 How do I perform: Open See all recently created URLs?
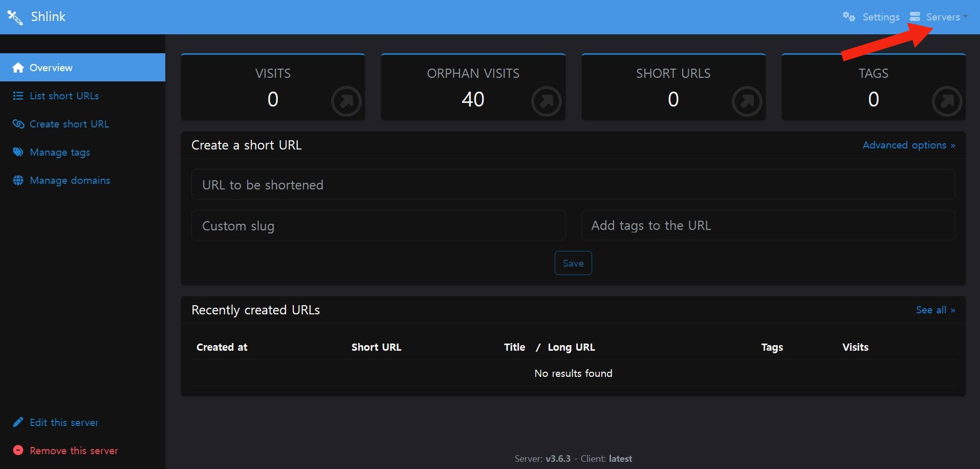click(x=935, y=310)
